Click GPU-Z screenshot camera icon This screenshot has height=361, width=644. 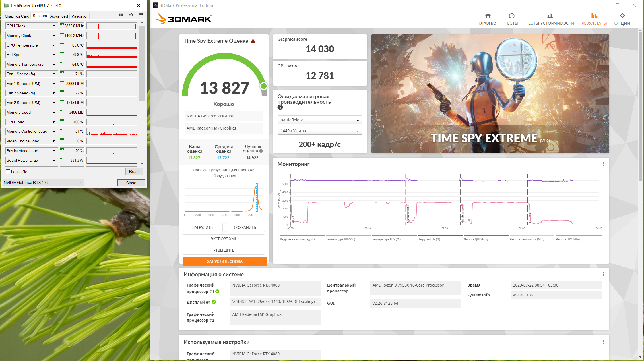click(121, 15)
